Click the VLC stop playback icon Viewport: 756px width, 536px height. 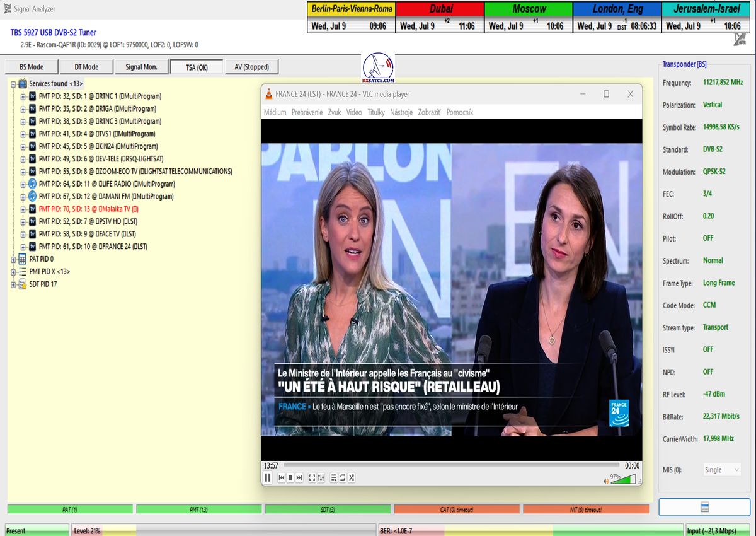(290, 478)
